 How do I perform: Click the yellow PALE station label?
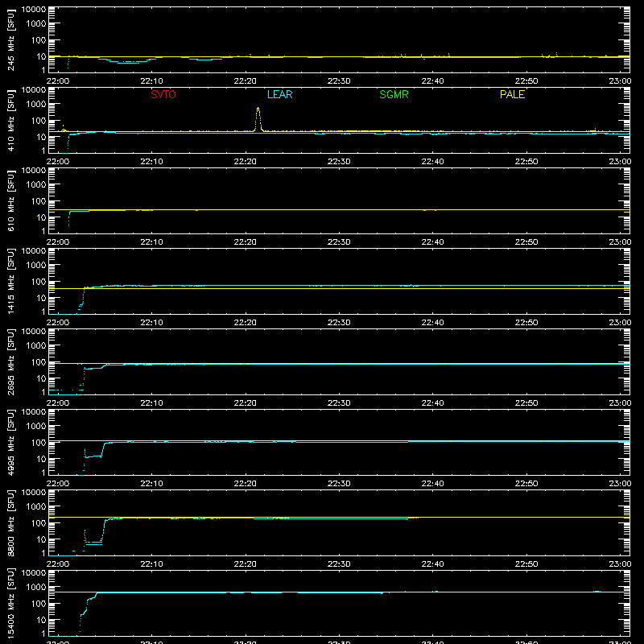point(512,94)
